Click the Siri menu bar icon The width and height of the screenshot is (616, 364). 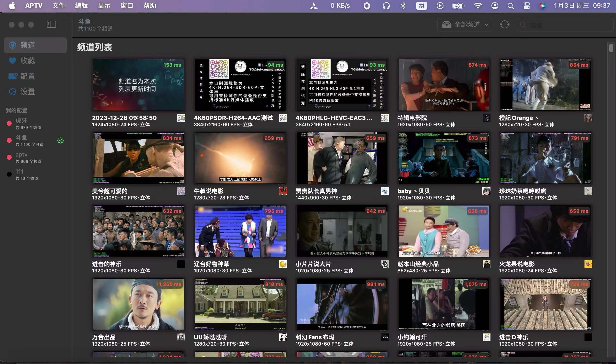click(542, 6)
